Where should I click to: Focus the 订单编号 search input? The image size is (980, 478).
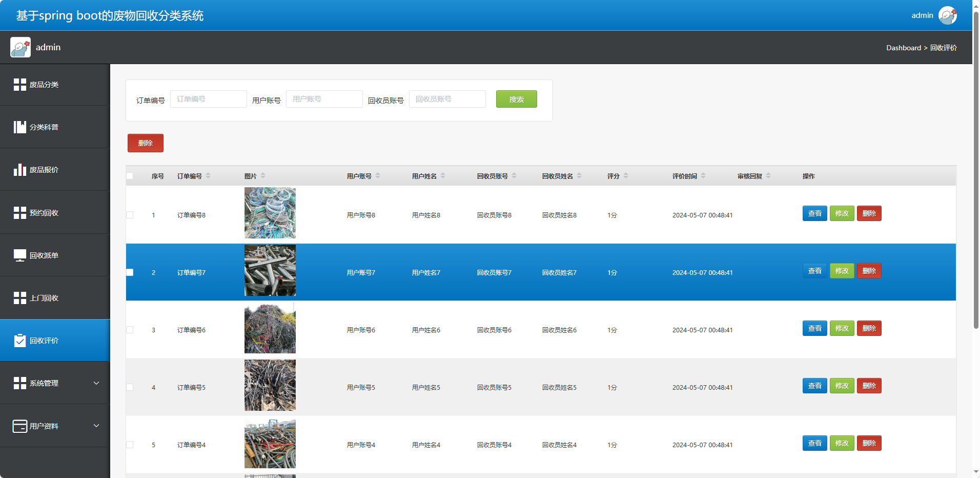tap(209, 99)
